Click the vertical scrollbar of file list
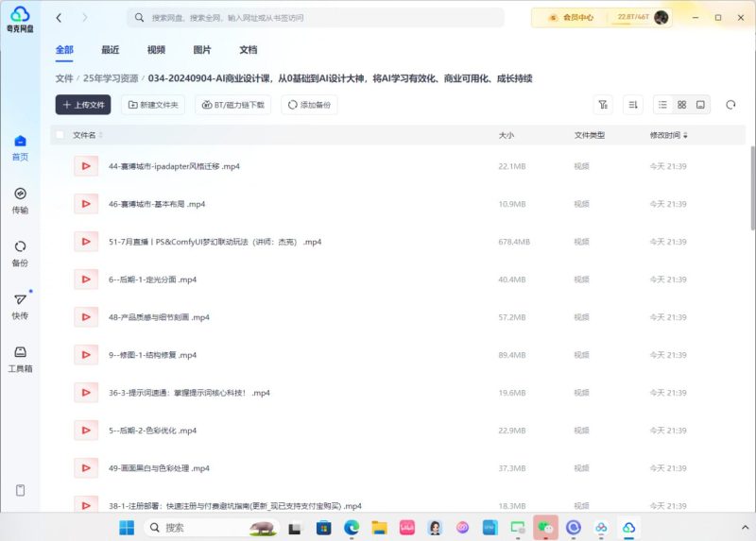756x541 pixels. [x=752, y=188]
